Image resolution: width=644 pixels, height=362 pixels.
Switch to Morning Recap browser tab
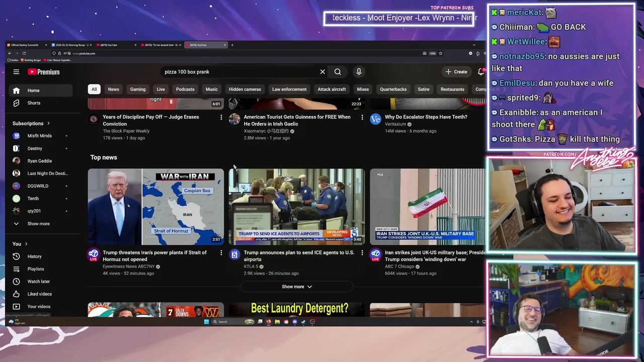[x=71, y=45]
